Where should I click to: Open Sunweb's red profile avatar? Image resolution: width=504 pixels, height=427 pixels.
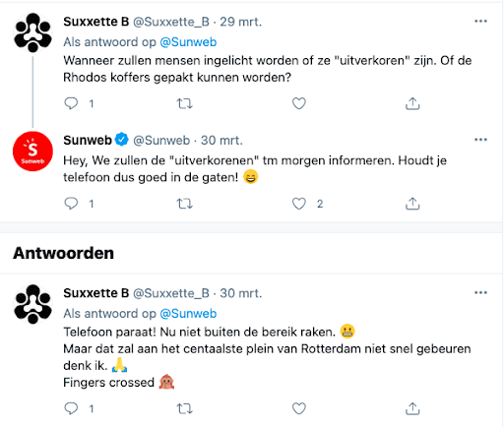[32, 152]
